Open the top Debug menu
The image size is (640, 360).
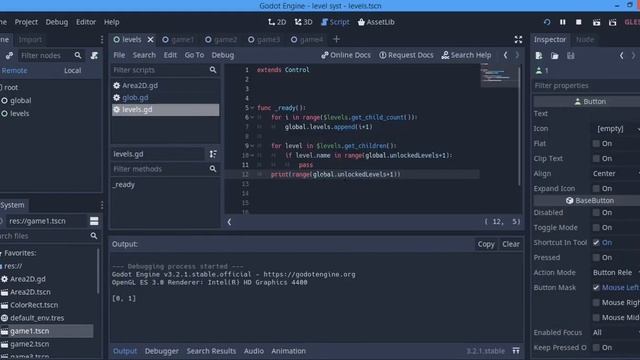coord(57,22)
